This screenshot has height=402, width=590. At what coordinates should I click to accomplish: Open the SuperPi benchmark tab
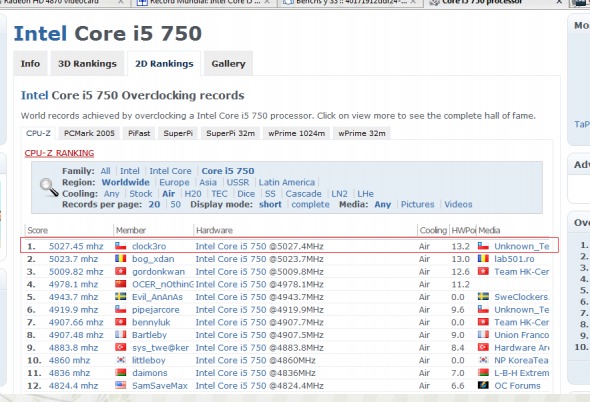178,133
